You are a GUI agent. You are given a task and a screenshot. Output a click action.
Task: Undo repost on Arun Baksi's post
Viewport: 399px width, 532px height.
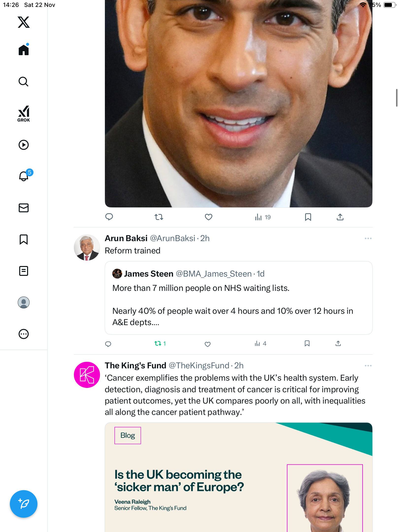158,343
